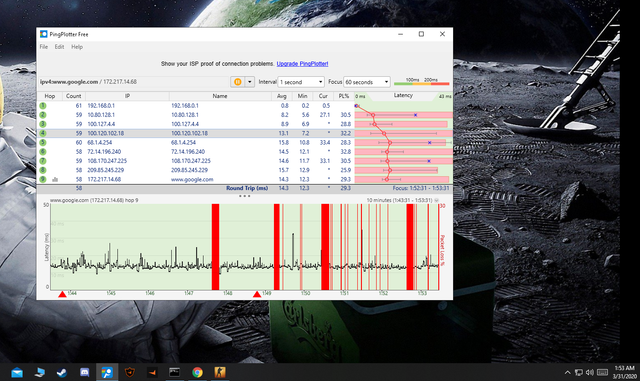This screenshot has width=640, height=381.
Task: Click the PingPlotter app icon in title bar
Action: (x=43, y=34)
